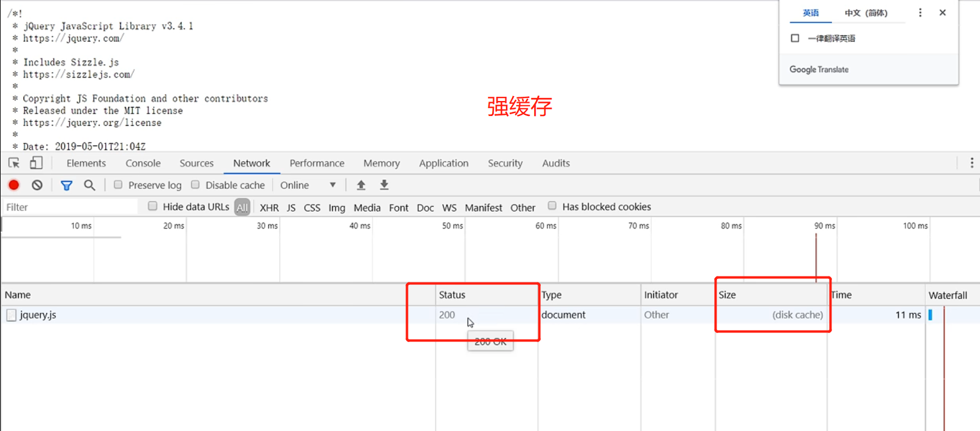Image resolution: width=980 pixels, height=431 pixels.
Task: Select the jquery.js request row name
Action: (38, 315)
